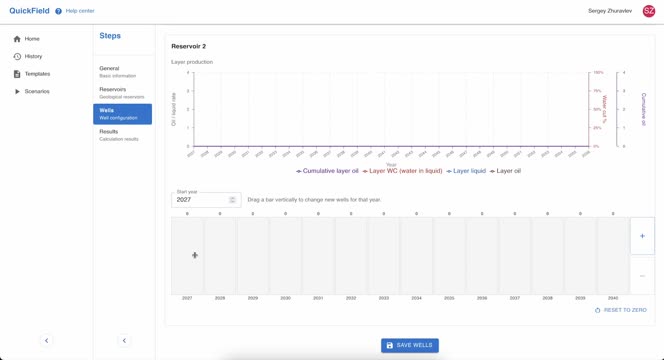
Task: Click the 2034 well bar
Action: tap(416, 256)
